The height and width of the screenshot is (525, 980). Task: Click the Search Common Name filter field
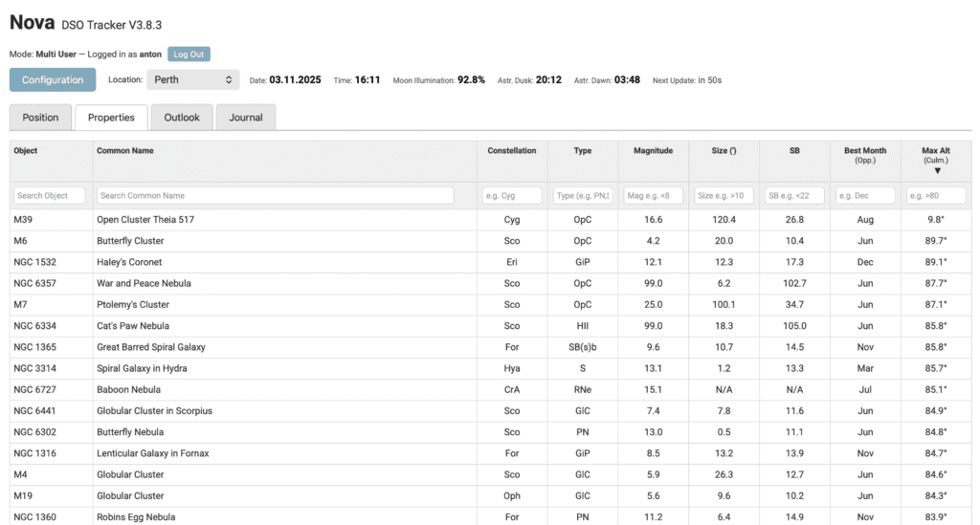click(x=275, y=195)
